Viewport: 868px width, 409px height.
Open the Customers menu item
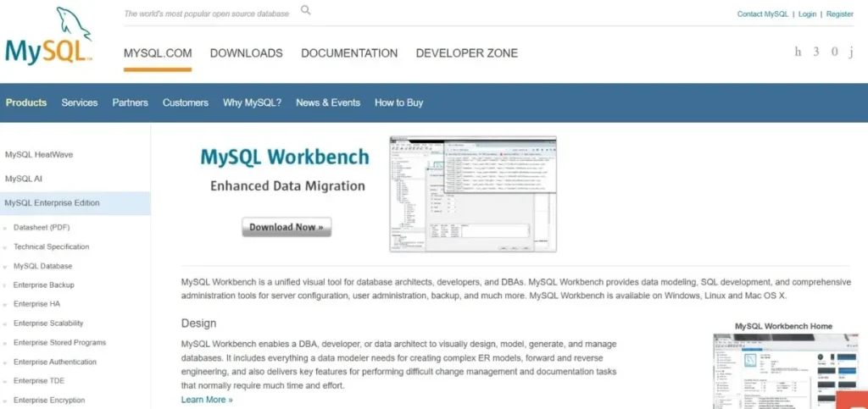[186, 102]
